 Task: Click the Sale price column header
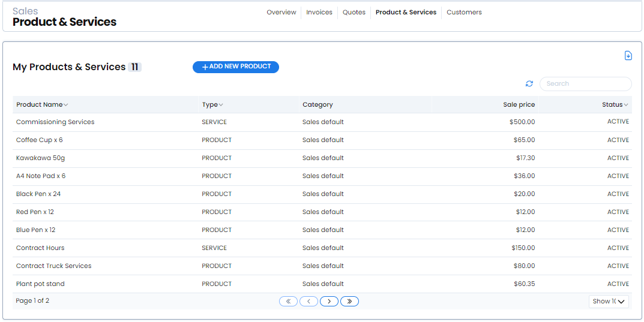[x=519, y=104]
